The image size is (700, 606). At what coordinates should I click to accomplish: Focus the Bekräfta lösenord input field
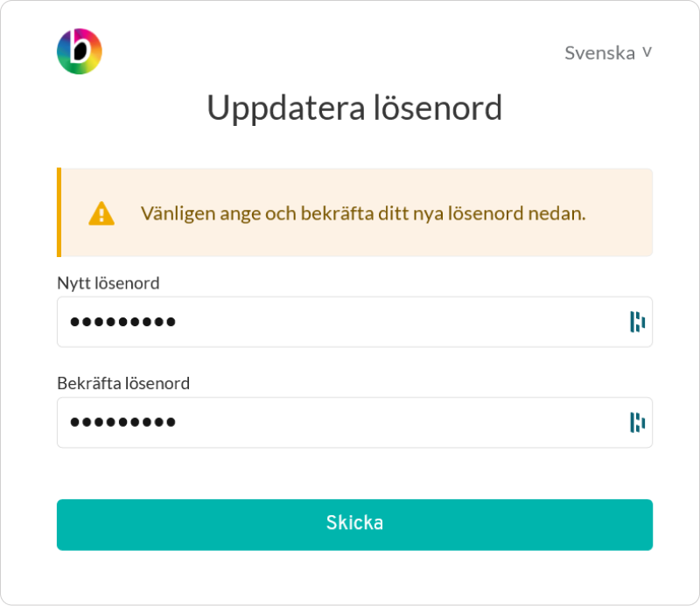(354, 422)
